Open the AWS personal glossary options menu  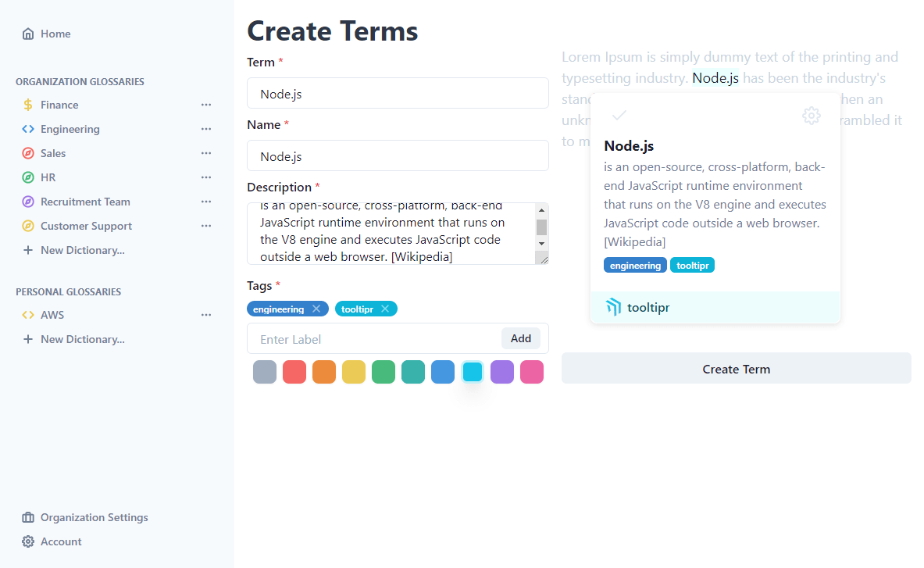coord(206,314)
